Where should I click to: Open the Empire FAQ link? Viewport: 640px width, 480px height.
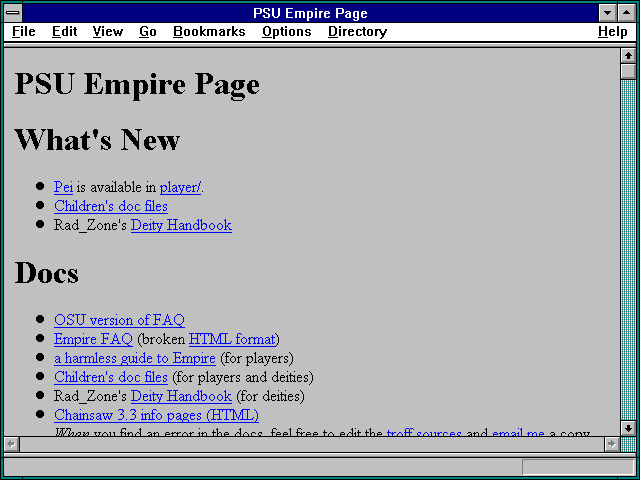[x=93, y=339]
